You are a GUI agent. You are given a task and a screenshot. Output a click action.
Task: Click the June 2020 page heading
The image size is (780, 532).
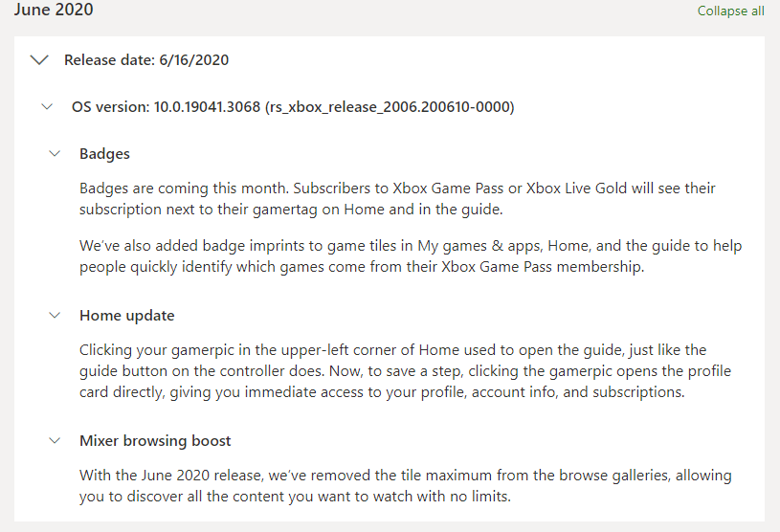click(x=54, y=10)
